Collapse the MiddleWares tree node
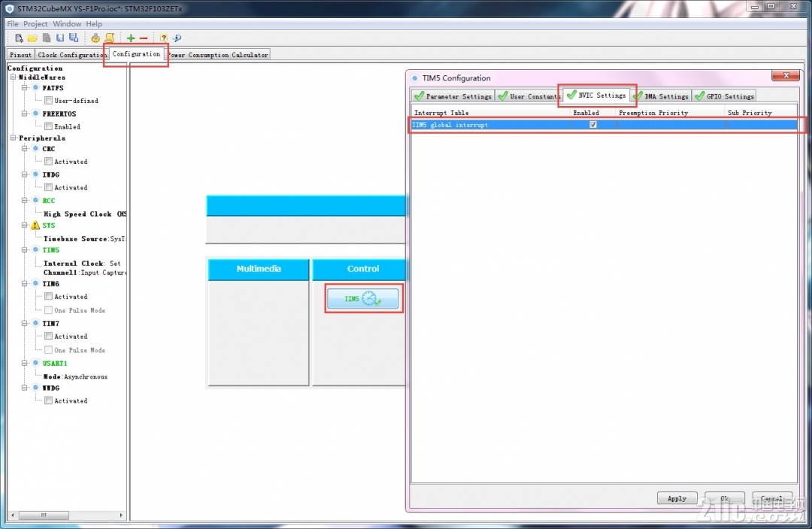 pos(13,77)
